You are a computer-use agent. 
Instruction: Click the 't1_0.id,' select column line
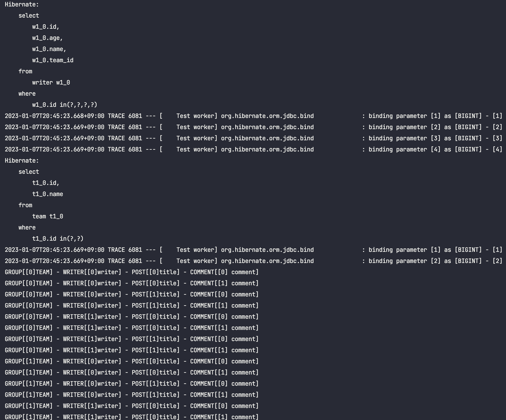[x=46, y=183]
